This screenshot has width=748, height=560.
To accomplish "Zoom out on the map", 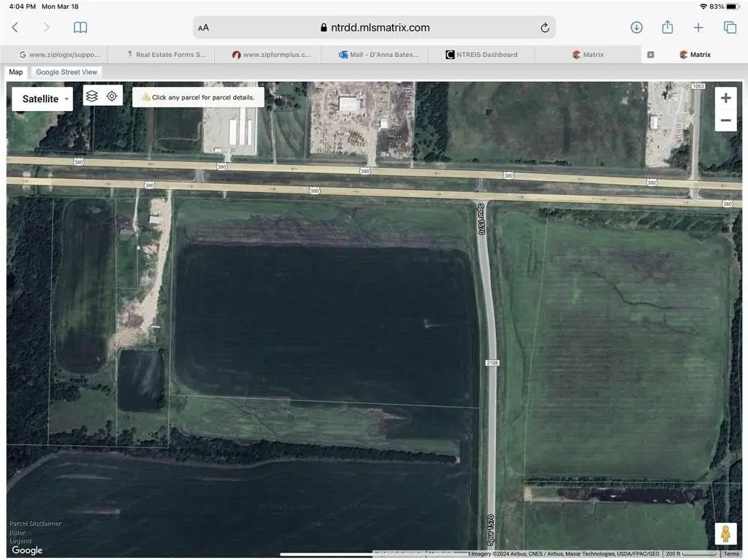I will (725, 120).
